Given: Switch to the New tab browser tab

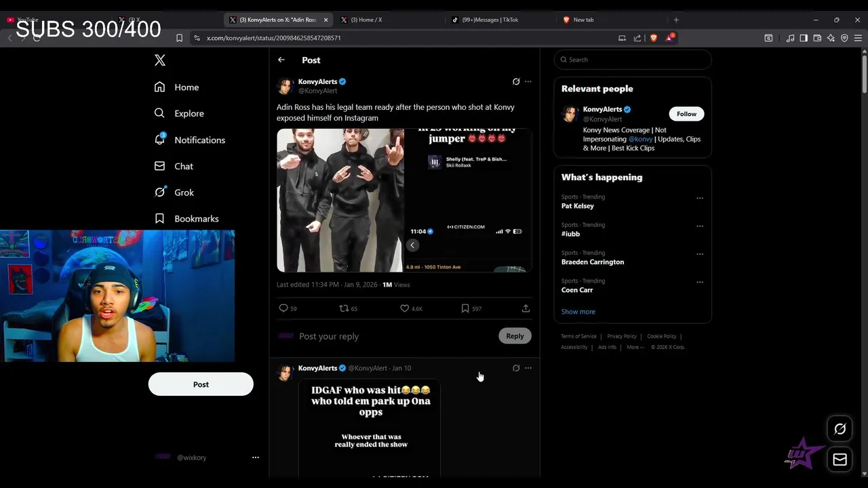Looking at the screenshot, I should tap(584, 20).
